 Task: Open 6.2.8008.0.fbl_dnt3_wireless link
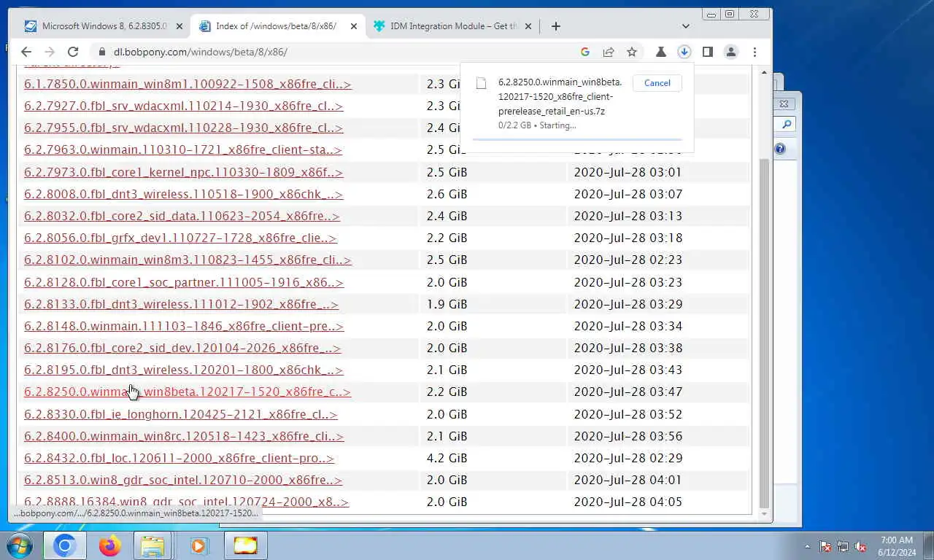tap(183, 194)
